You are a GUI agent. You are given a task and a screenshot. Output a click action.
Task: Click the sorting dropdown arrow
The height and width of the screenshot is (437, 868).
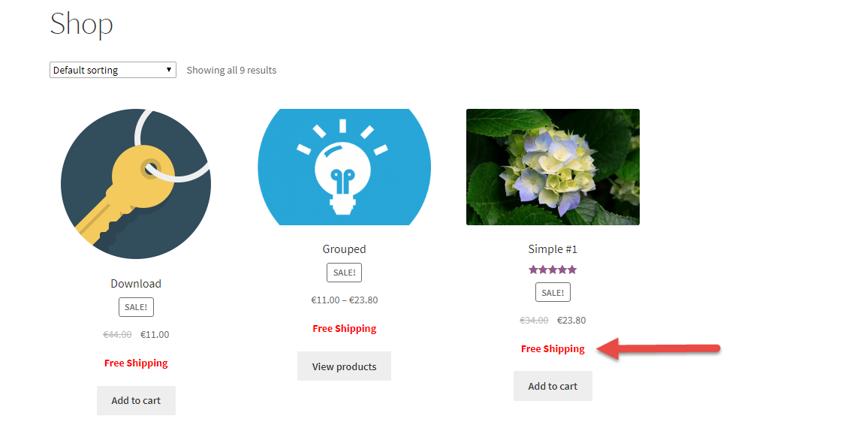pyautogui.click(x=169, y=70)
